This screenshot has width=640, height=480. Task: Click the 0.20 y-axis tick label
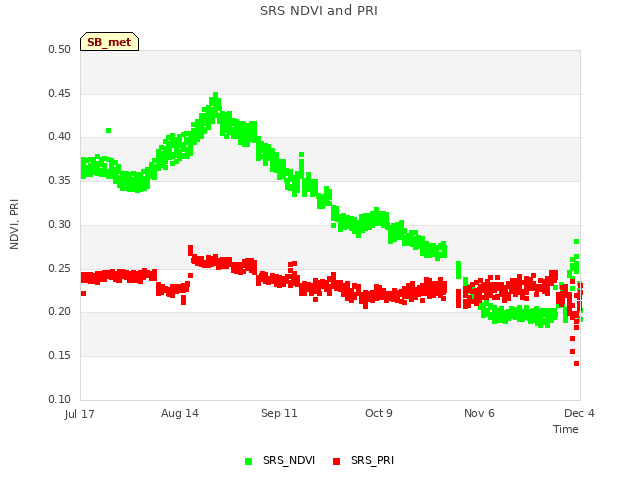(x=60, y=311)
